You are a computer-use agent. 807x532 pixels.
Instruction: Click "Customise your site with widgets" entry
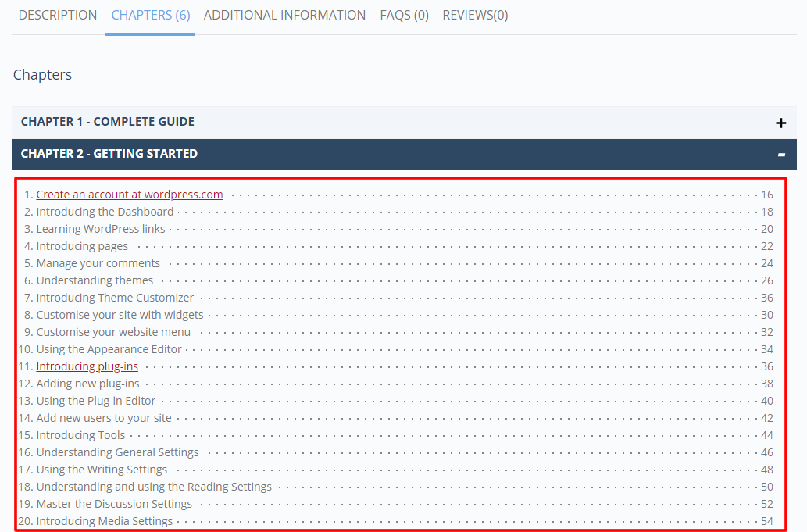120,315
